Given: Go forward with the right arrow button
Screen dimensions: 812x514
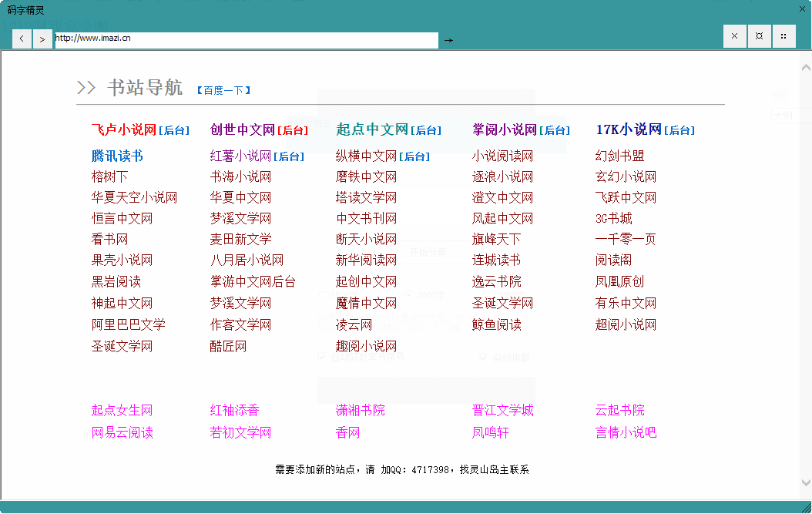Looking at the screenshot, I should (42, 39).
